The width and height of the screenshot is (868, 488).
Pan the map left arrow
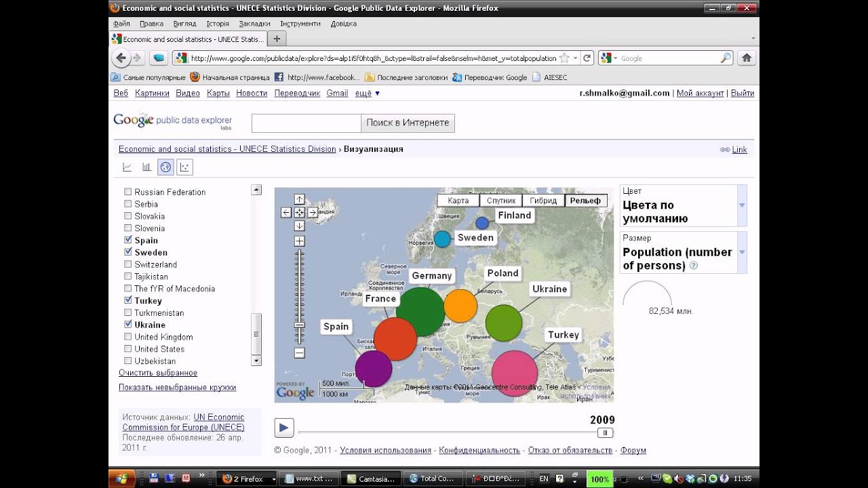tap(286, 213)
